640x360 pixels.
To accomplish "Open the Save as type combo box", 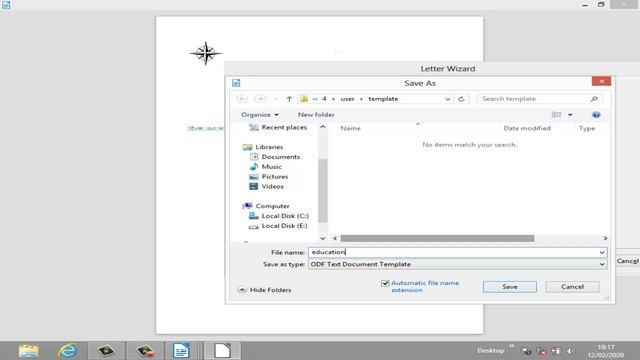I will [x=457, y=264].
